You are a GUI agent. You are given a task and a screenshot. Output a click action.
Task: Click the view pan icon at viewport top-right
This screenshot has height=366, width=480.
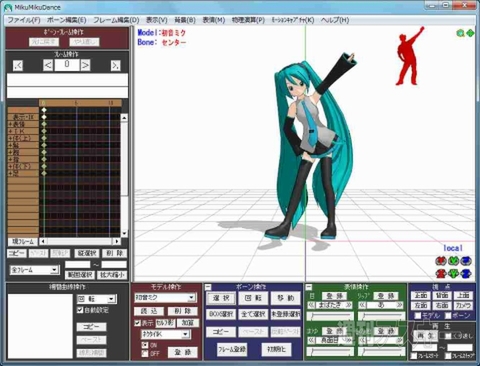pos(470,33)
